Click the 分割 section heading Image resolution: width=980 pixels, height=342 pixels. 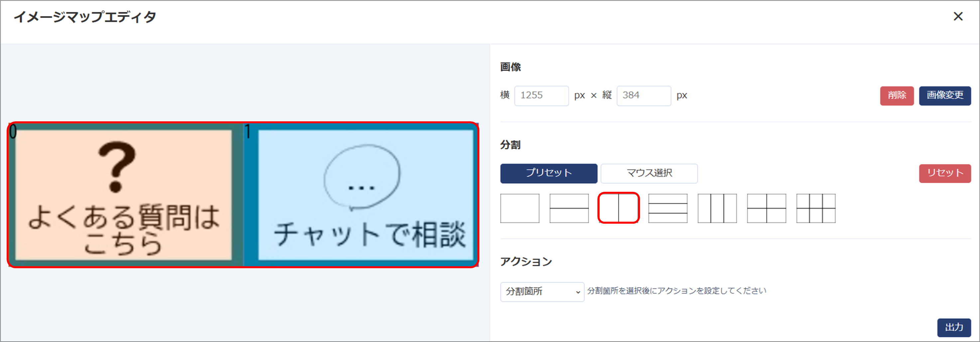(x=510, y=145)
